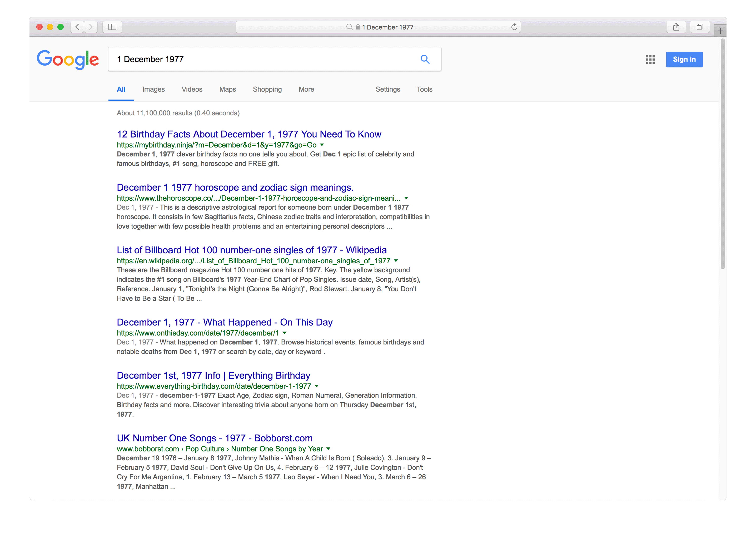
Task: Switch to Videos tab
Action: [x=192, y=89]
